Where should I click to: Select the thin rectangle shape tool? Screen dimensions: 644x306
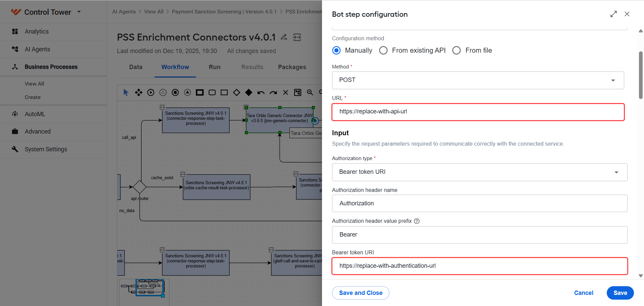[x=224, y=93]
